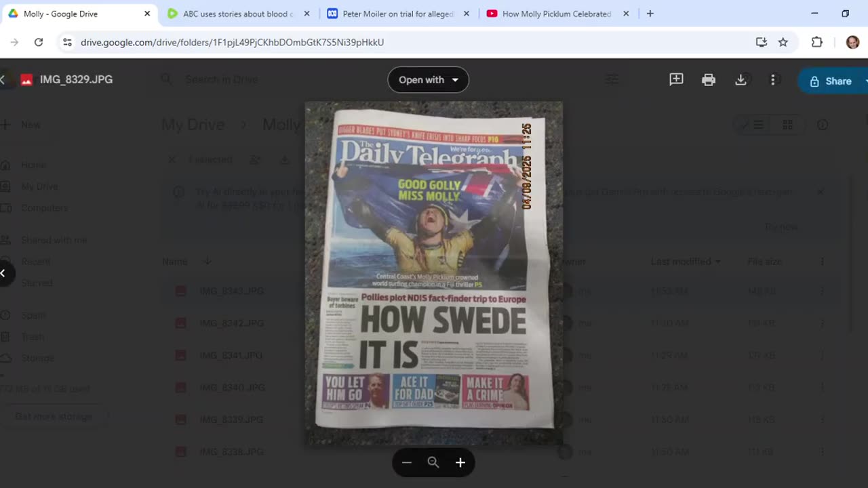Click the Share button
This screenshot has height=488, width=868.
coord(832,81)
